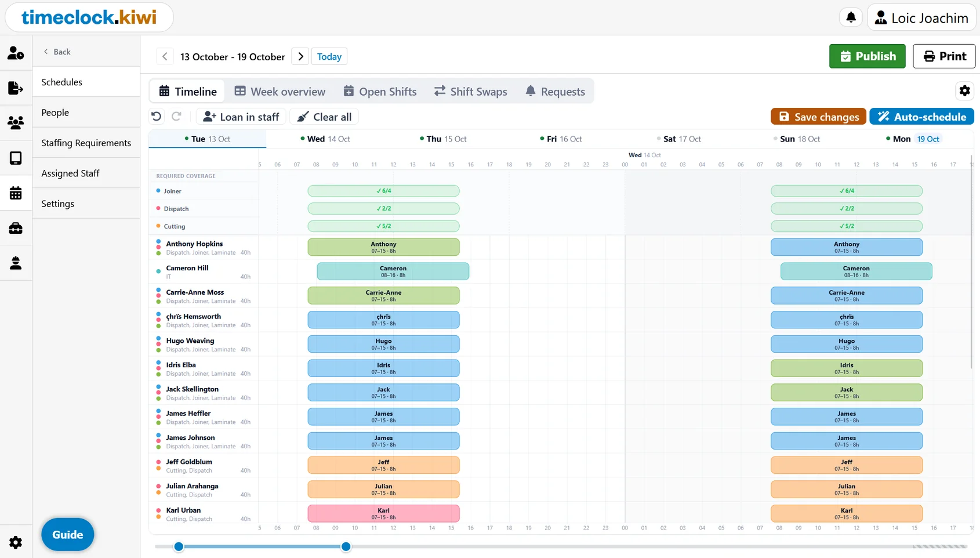
Task: Click Loan in staff button
Action: pyautogui.click(x=241, y=117)
